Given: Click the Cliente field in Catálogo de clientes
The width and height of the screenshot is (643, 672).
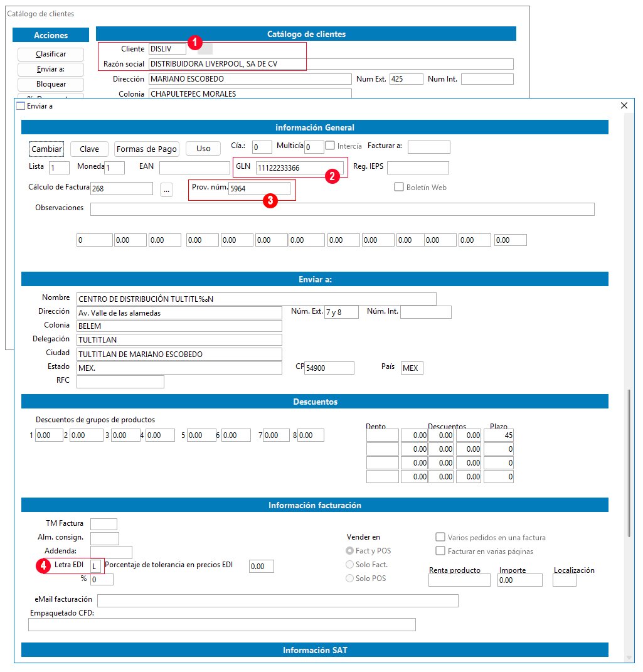Looking at the screenshot, I should (x=167, y=49).
